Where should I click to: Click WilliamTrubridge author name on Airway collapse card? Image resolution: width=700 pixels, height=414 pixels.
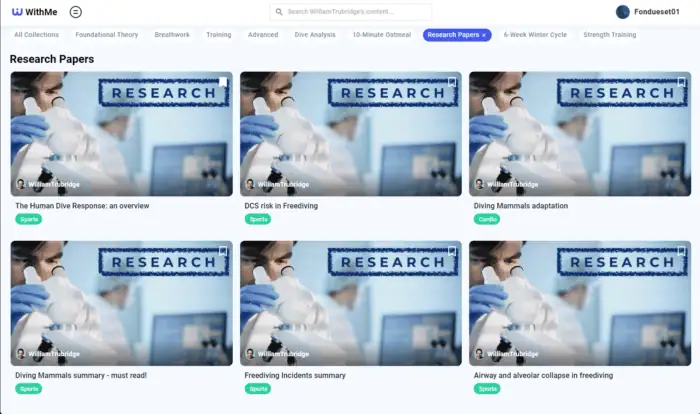click(512, 354)
